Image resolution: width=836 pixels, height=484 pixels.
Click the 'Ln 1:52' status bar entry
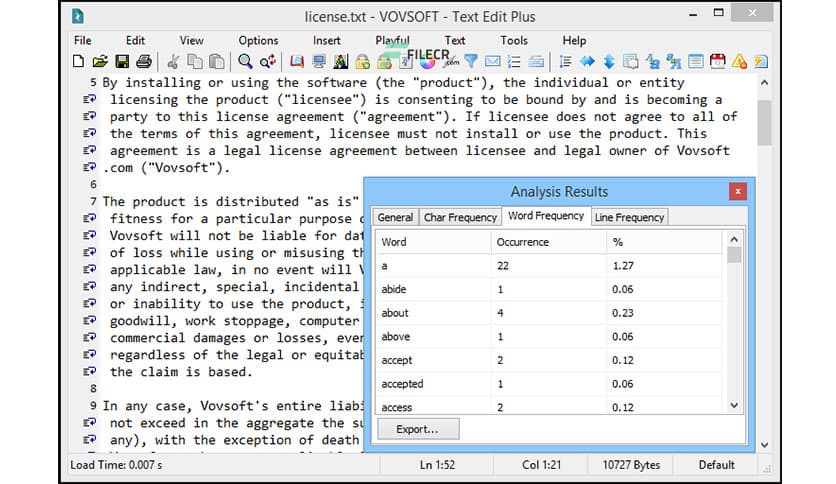tap(437, 465)
